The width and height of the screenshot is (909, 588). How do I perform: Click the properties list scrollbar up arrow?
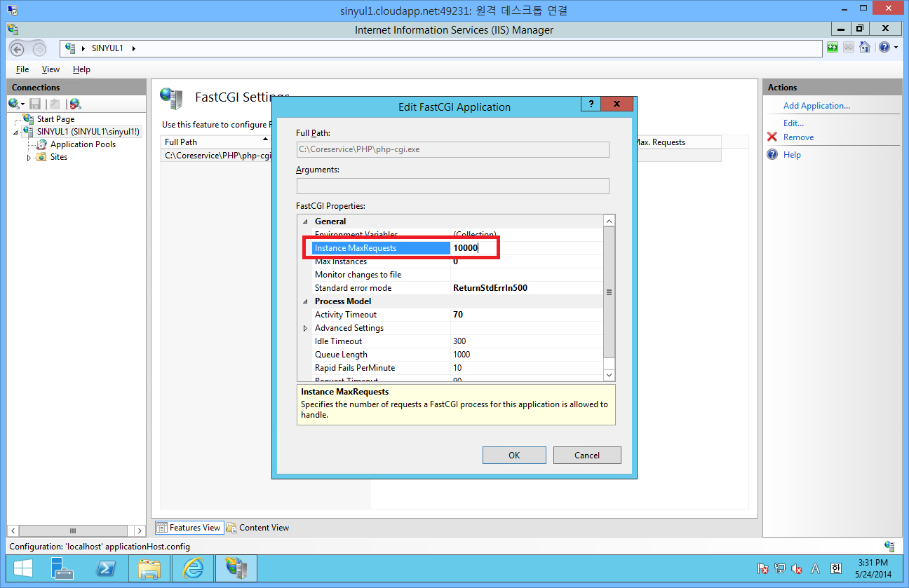609,221
